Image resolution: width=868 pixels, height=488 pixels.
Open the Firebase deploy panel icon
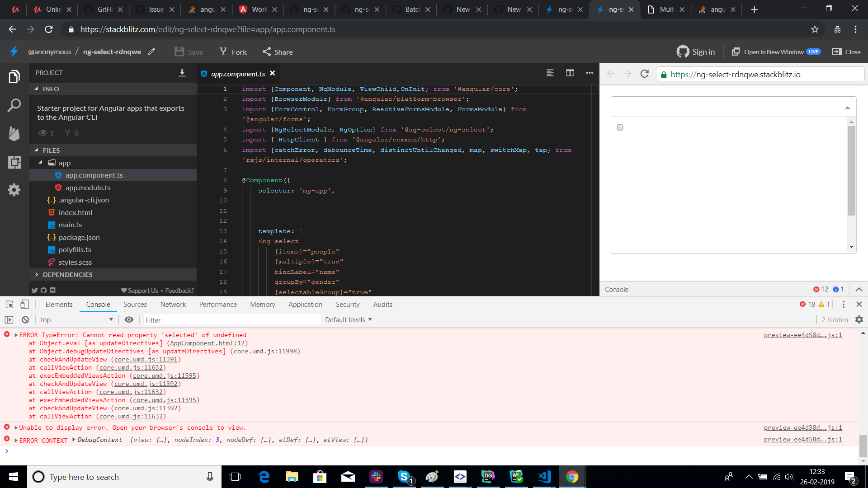pyautogui.click(x=14, y=134)
